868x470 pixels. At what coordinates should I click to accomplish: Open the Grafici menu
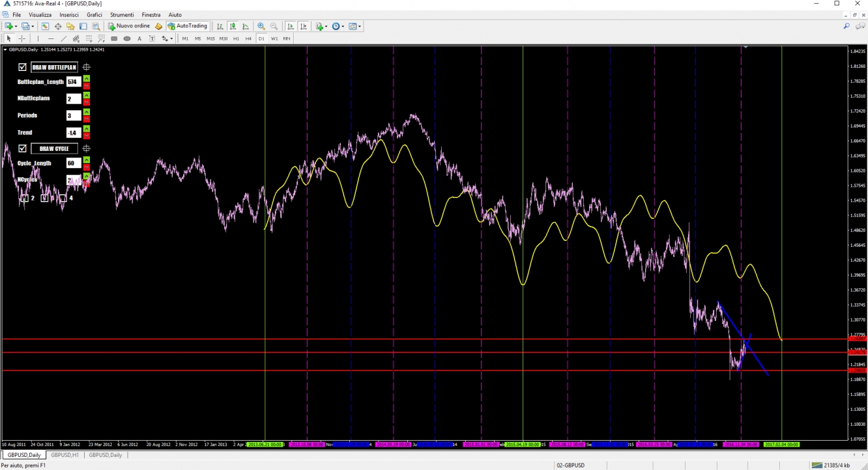click(94, 14)
